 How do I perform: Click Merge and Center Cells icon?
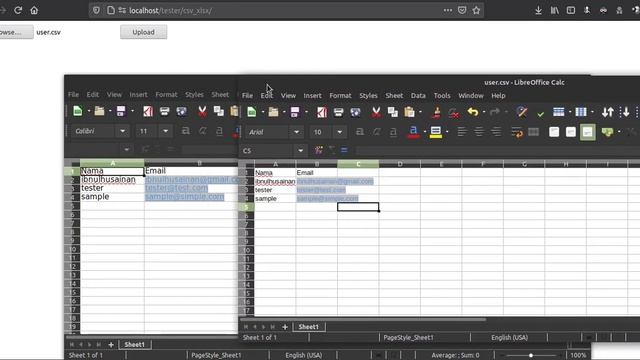pyautogui.click(x=533, y=132)
